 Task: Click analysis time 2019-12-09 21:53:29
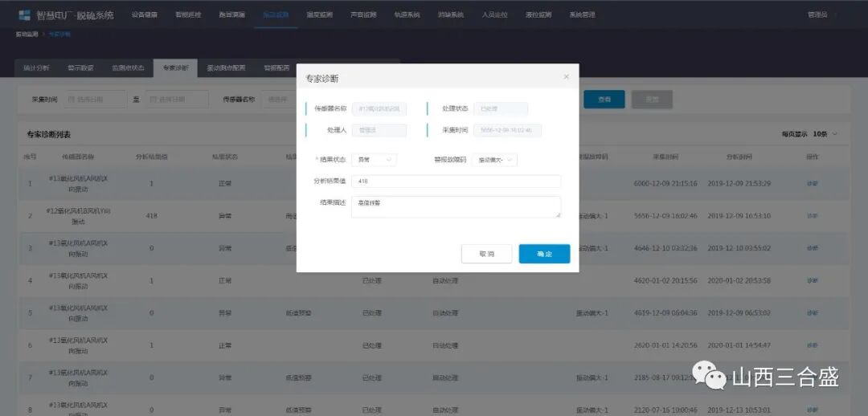coord(739,183)
